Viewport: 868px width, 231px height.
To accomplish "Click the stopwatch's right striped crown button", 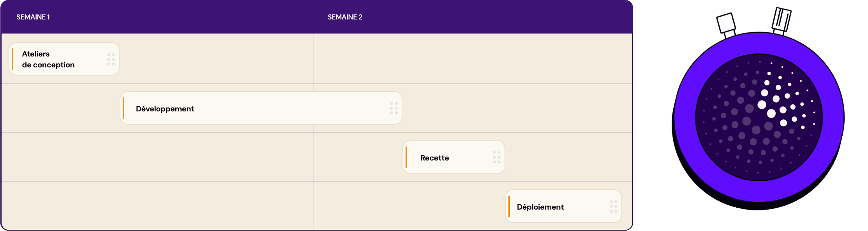I will pos(782,21).
